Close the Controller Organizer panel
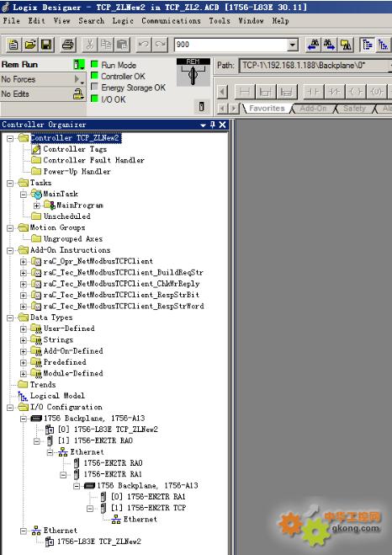This screenshot has height=555, width=392. (x=222, y=125)
